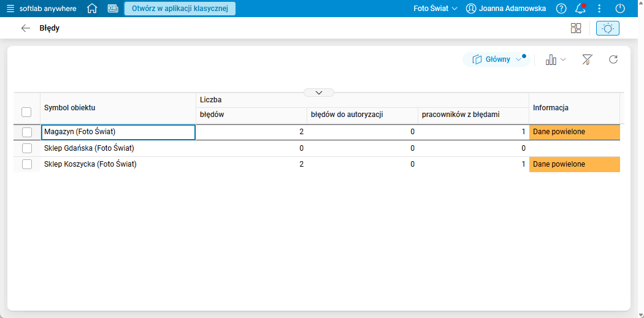
Task: Refresh the errors table
Action: click(613, 59)
